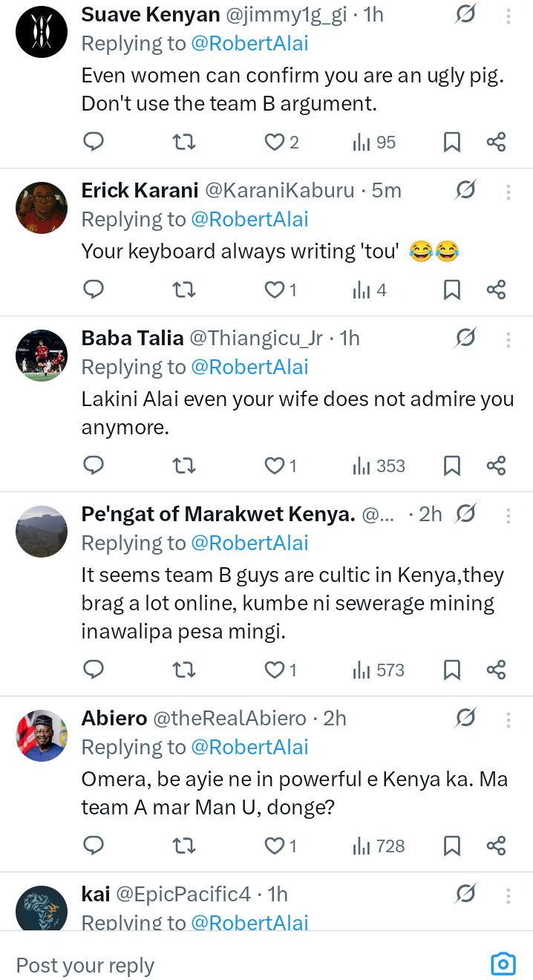
Task: Like Baba Talia's reply
Action: tap(275, 465)
